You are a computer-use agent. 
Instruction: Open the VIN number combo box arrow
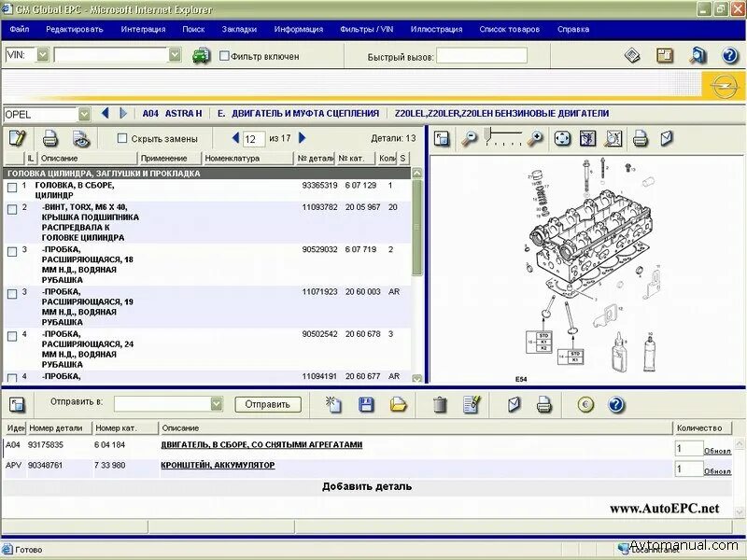pos(175,55)
